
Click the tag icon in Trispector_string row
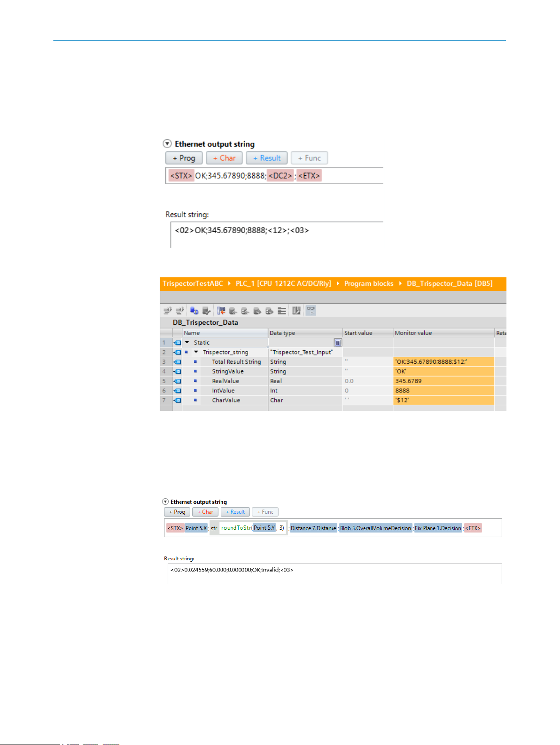[x=178, y=352]
